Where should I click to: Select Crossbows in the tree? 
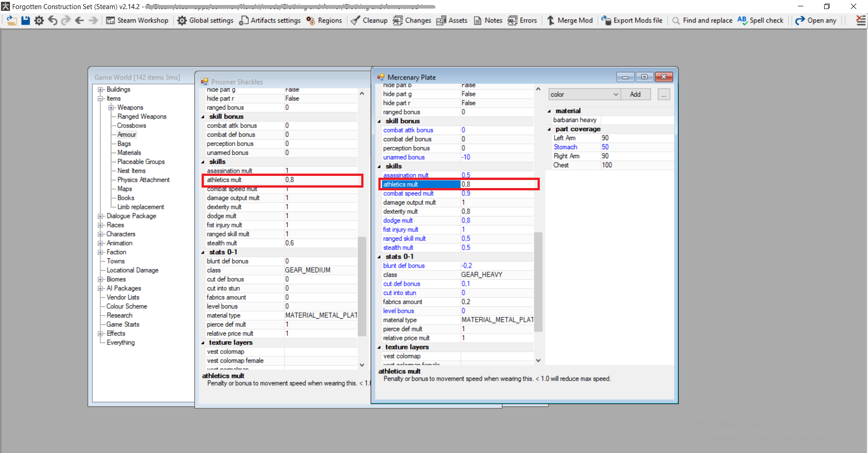[x=132, y=126]
